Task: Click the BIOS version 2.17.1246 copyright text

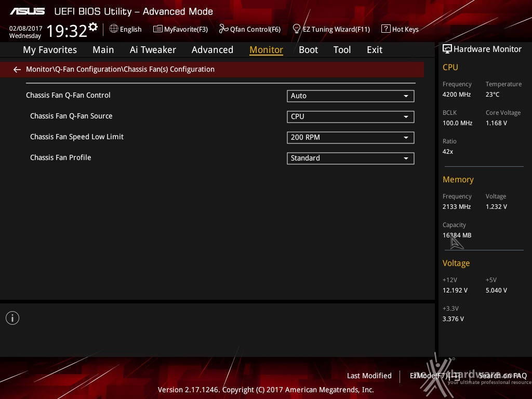Action: click(x=265, y=390)
